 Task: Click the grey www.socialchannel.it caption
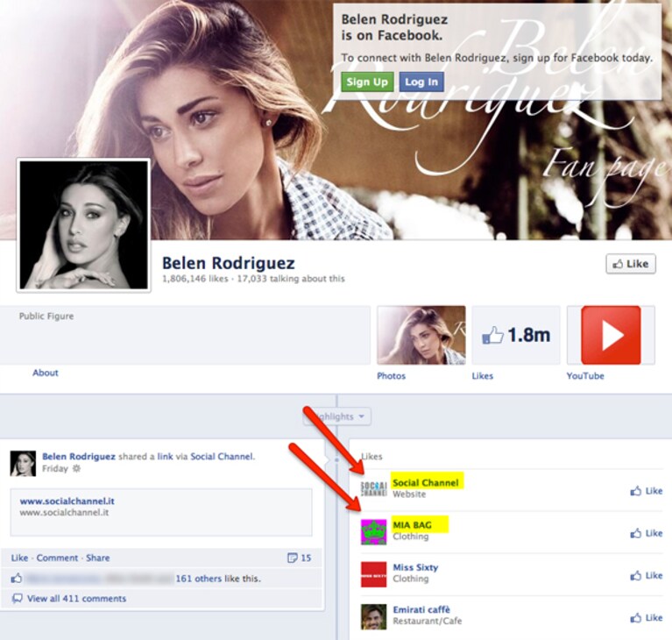64,513
